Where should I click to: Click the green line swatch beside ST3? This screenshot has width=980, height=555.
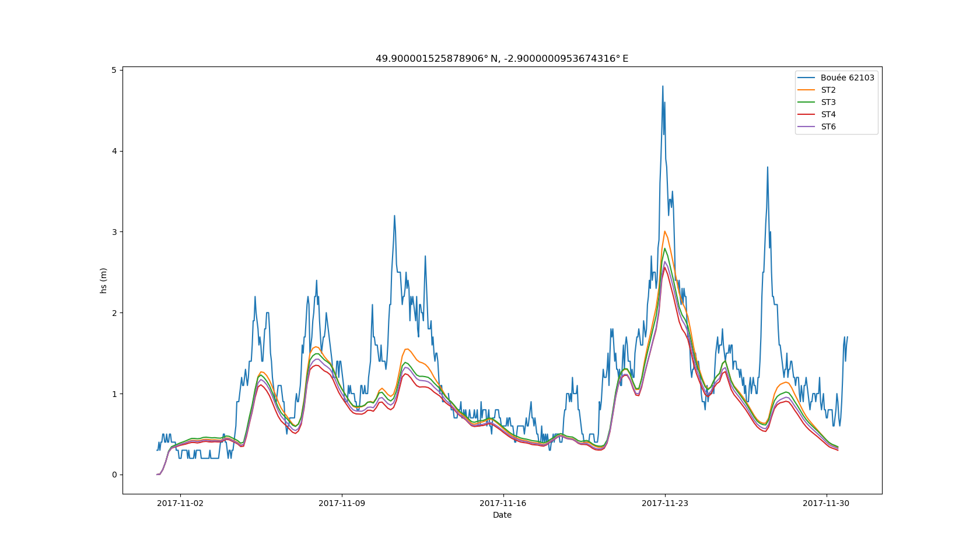[x=806, y=102]
